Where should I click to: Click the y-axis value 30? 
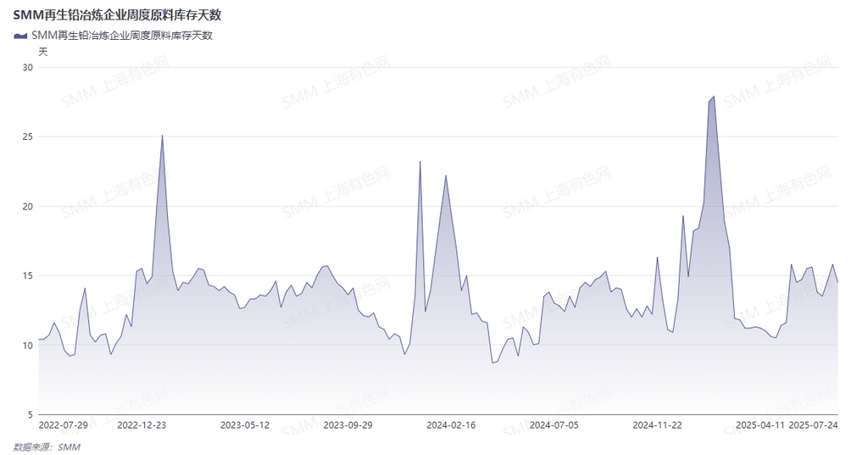tap(28, 68)
